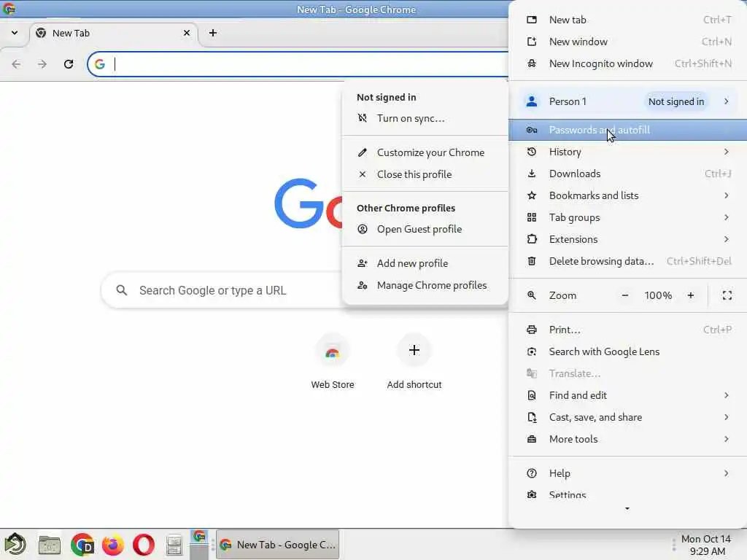This screenshot has height=560, width=747.
Task: Click the Guest profile icon
Action: coord(363,229)
